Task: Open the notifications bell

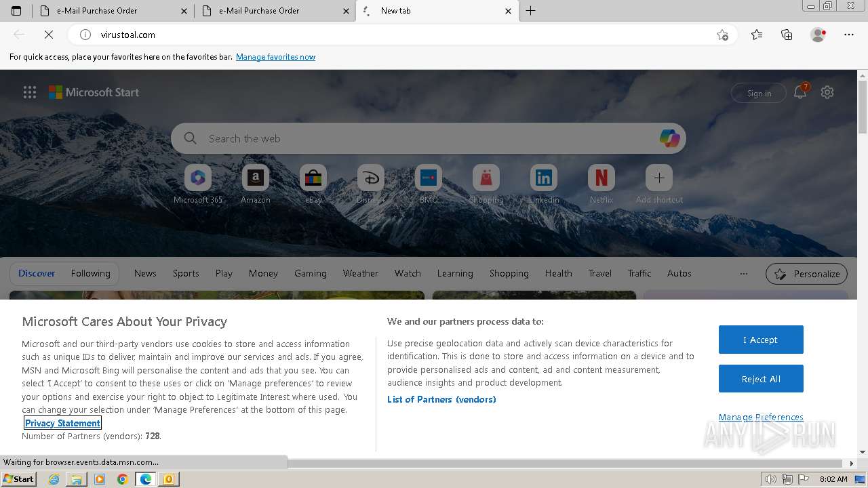Action: coord(800,92)
